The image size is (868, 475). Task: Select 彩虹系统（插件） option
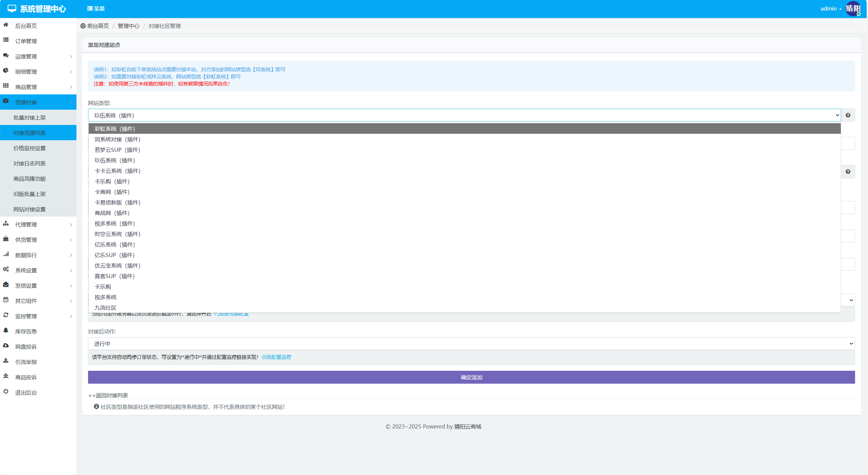click(465, 129)
